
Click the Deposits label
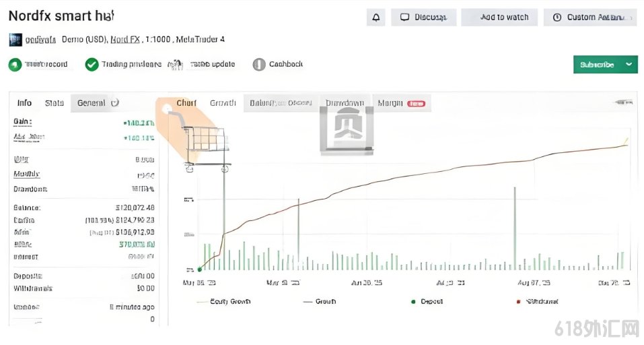click(x=28, y=276)
